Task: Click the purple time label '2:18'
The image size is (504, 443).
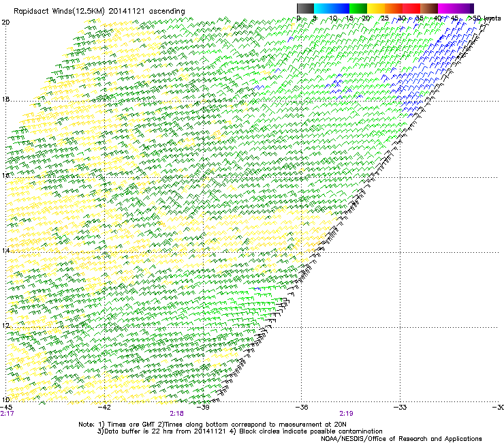Action: (x=177, y=414)
